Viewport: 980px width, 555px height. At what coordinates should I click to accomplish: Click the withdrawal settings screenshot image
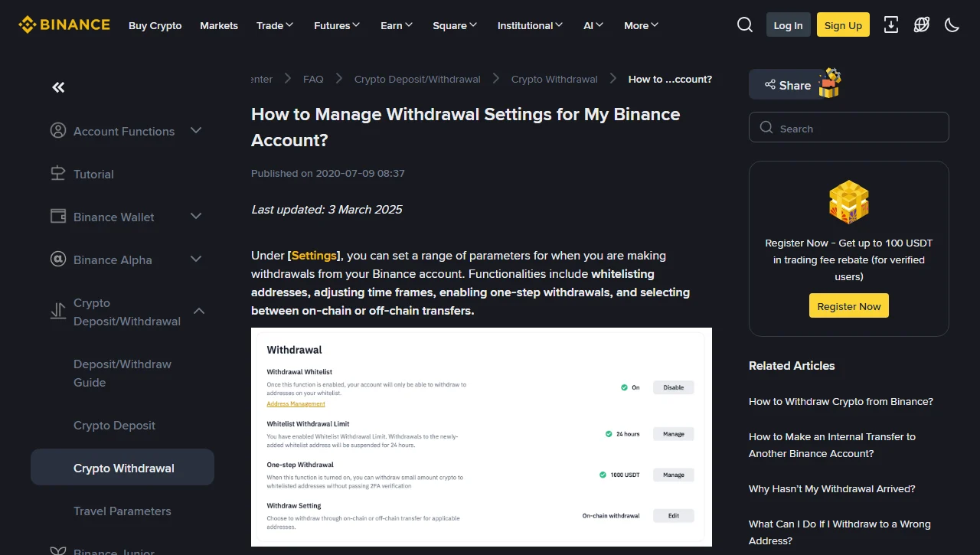[x=482, y=437]
